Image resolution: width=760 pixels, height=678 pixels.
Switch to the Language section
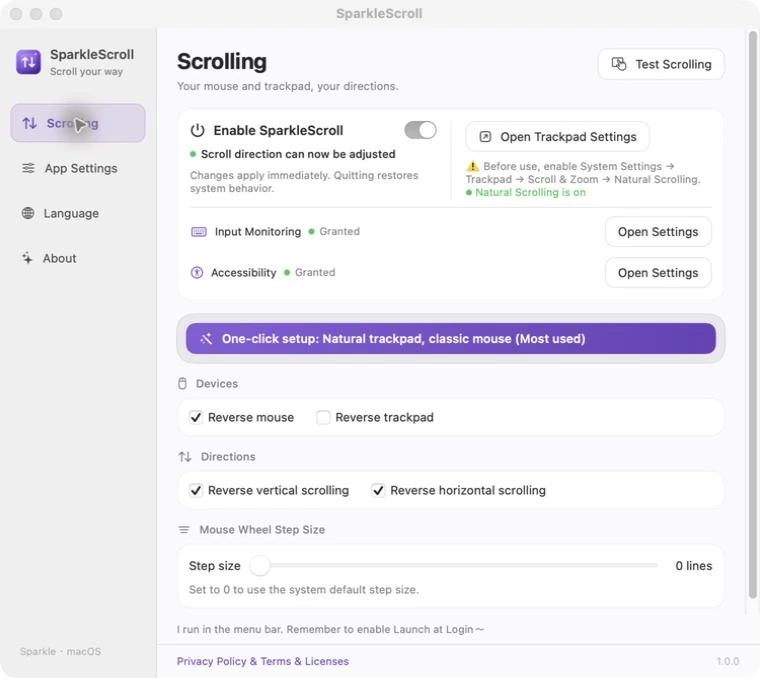pos(78,213)
